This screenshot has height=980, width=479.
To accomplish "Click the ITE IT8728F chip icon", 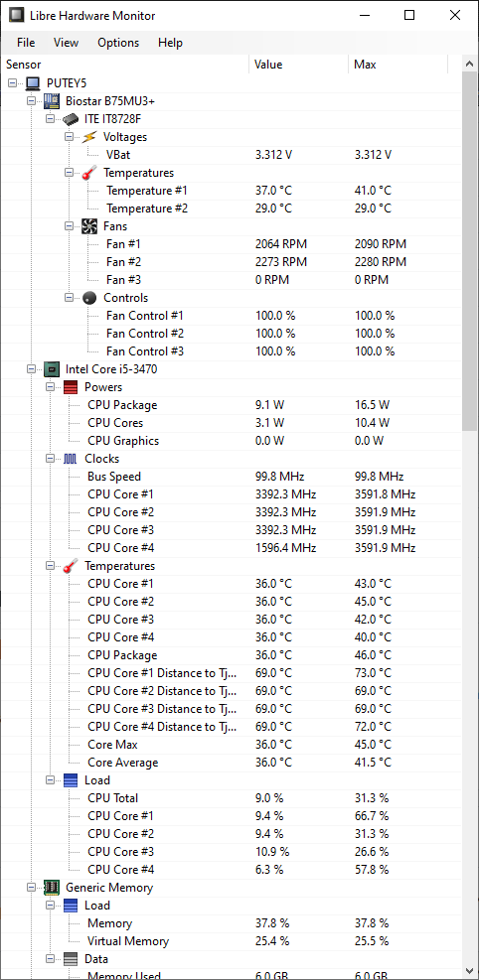I will click(x=71, y=119).
